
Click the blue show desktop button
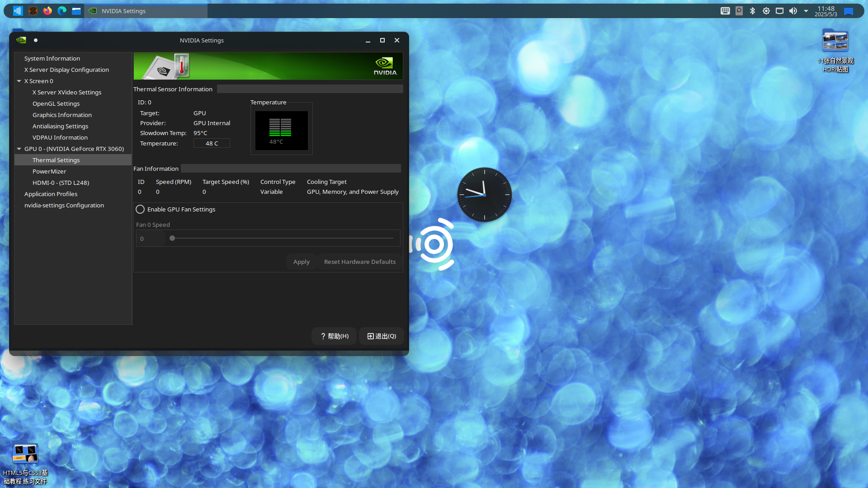coord(849,11)
